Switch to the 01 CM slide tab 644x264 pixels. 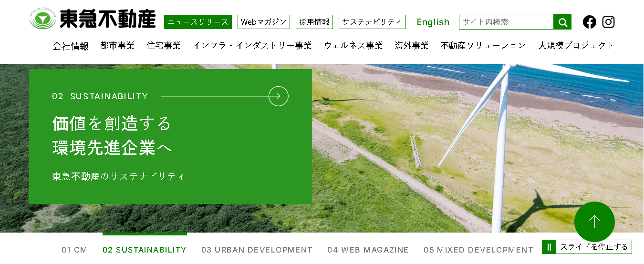[x=74, y=250]
